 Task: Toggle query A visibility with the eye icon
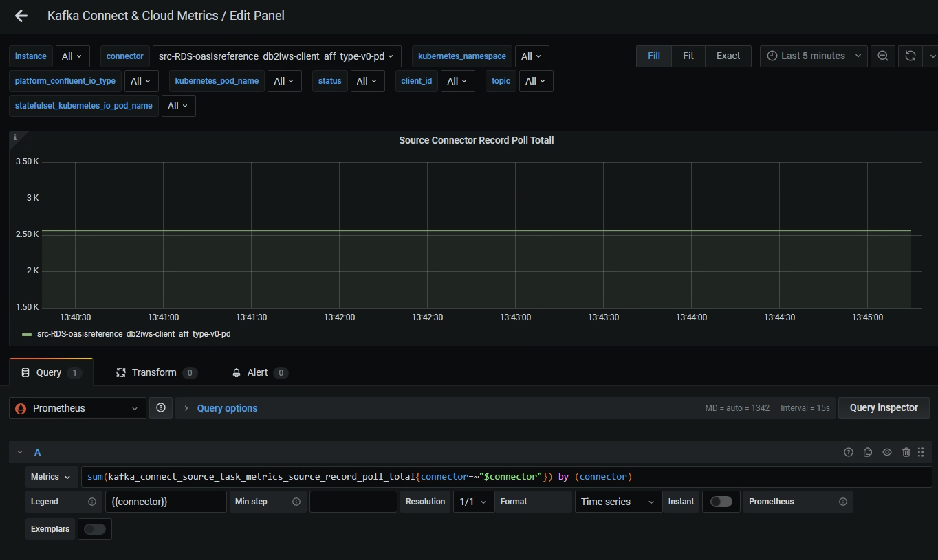[887, 452]
